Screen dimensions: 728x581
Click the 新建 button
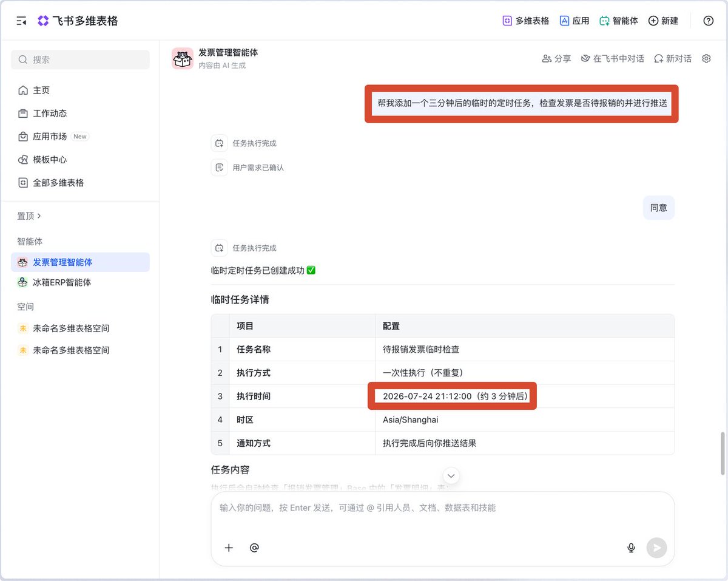(x=663, y=21)
